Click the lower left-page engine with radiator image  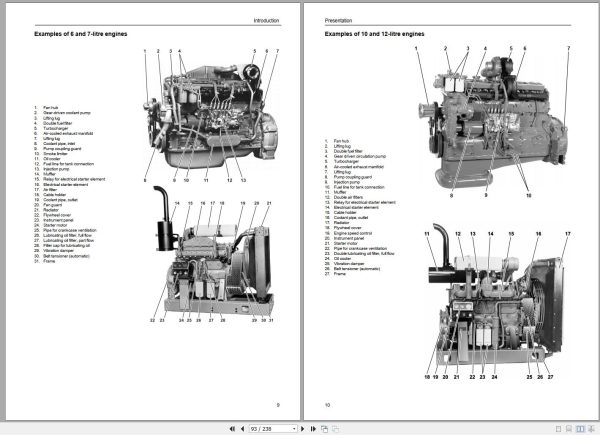point(214,253)
